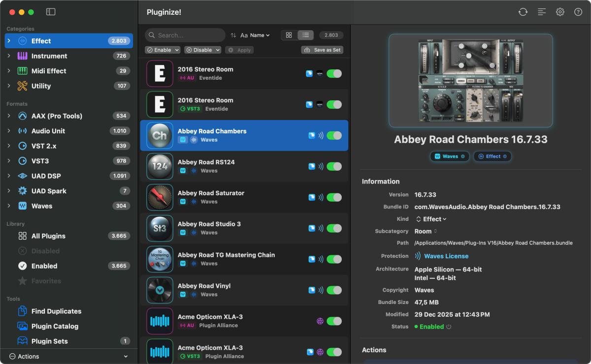The height and width of the screenshot is (364, 591).
Task: Click the Abbey Road Chambers preview image
Action: (x=470, y=81)
